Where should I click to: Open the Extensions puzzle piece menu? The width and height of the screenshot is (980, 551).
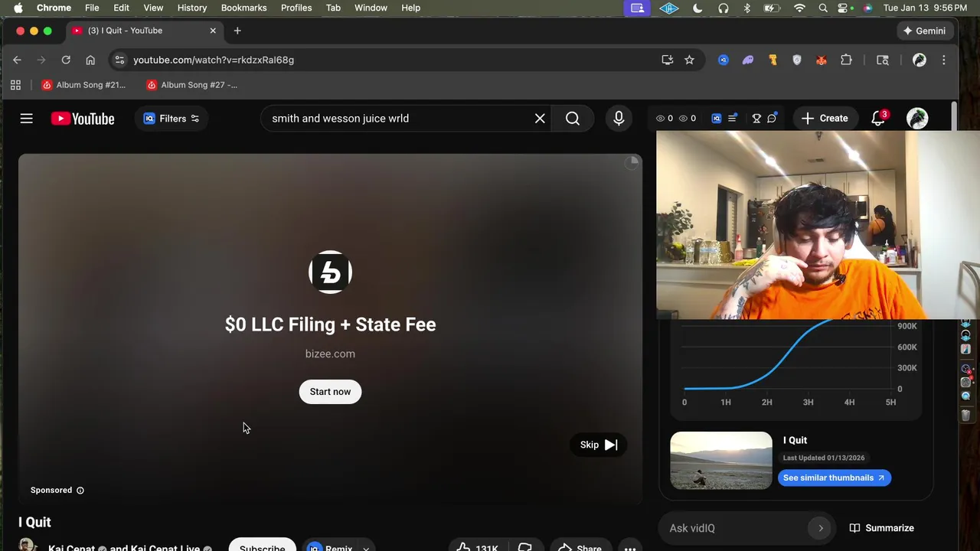tap(846, 60)
